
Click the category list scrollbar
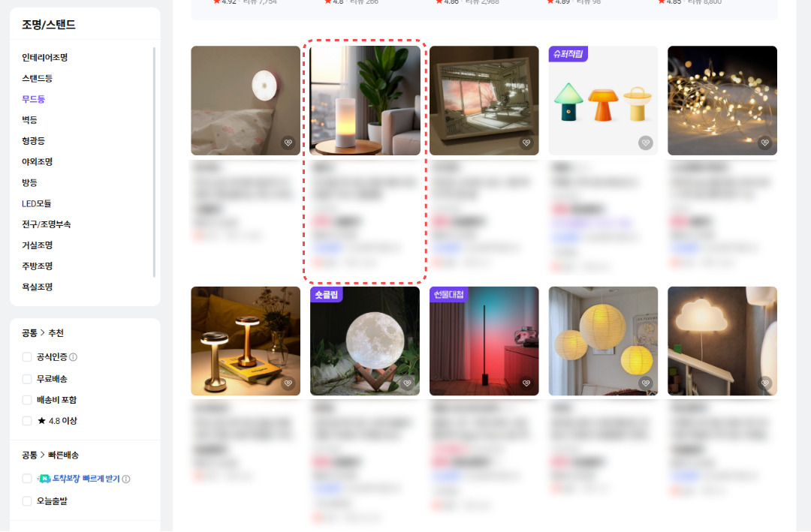(x=154, y=162)
